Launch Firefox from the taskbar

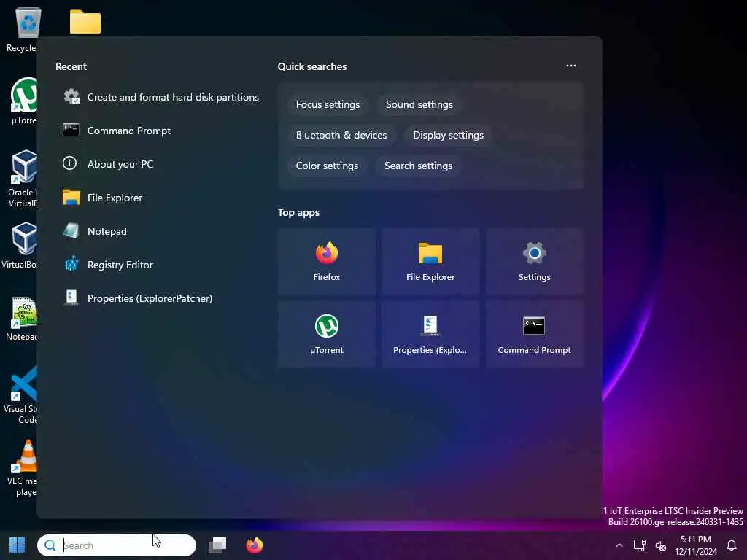point(255,545)
